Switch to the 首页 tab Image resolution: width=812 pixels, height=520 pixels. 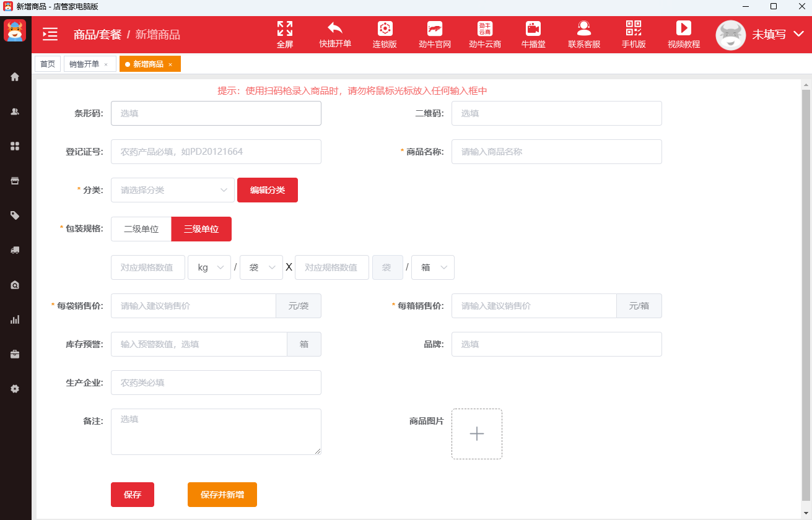pyautogui.click(x=48, y=64)
